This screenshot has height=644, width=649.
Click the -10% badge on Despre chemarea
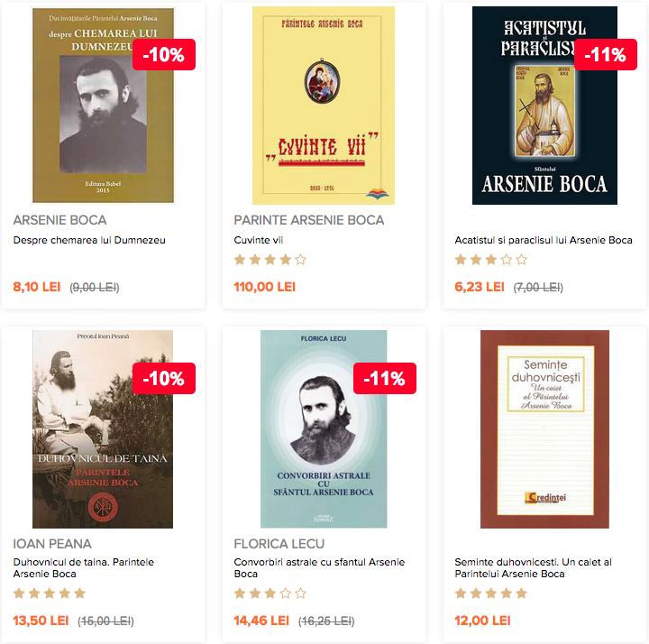coord(164,55)
